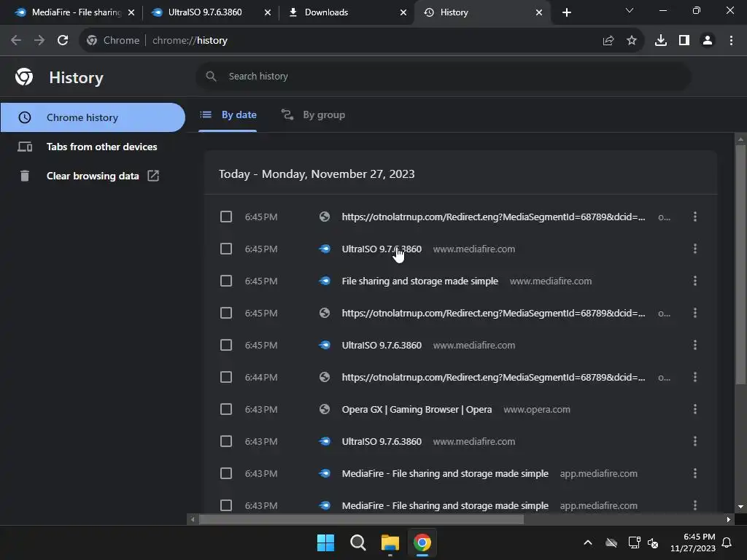Reload the history page
The image size is (747, 560).
coord(63,41)
